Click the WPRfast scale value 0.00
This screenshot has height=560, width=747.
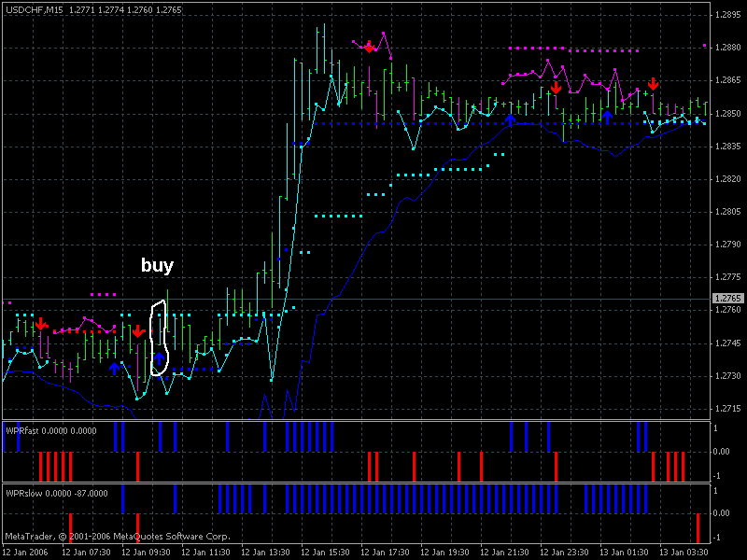(x=721, y=452)
